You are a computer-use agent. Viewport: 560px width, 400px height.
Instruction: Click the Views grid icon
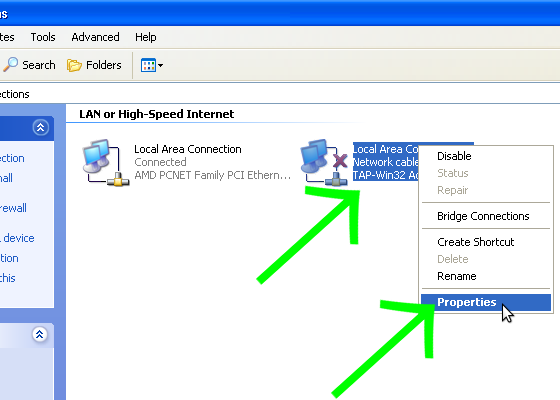click(148, 65)
